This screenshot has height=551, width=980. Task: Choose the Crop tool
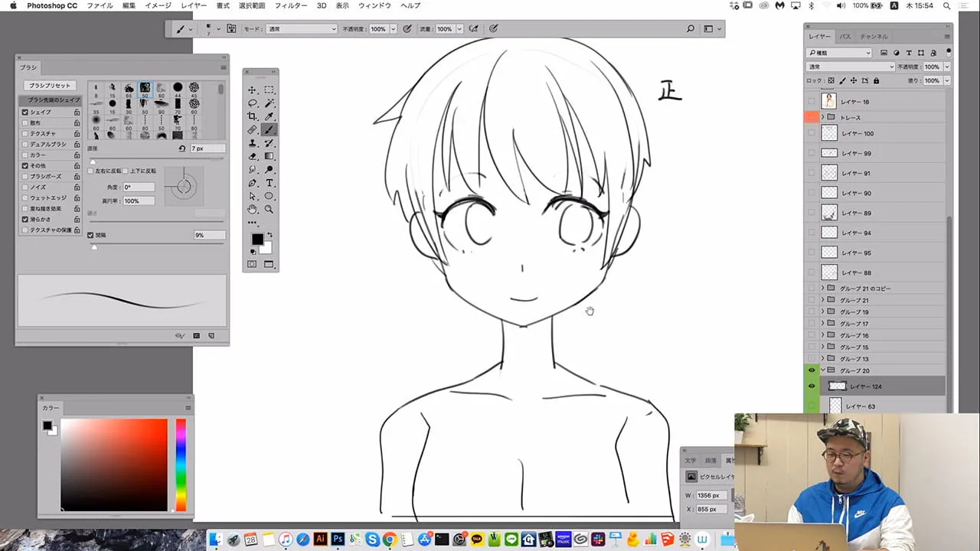252,116
